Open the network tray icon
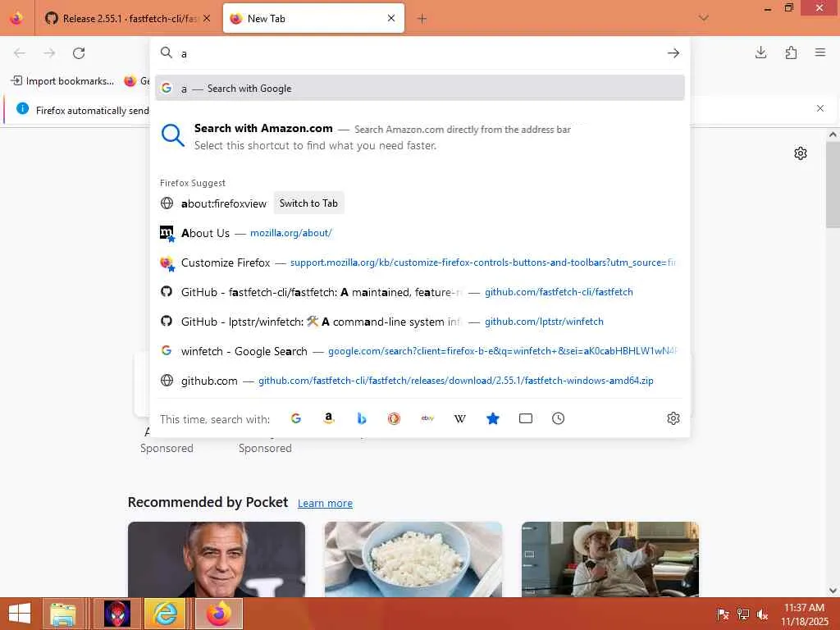Image resolution: width=840 pixels, height=630 pixels. click(743, 614)
